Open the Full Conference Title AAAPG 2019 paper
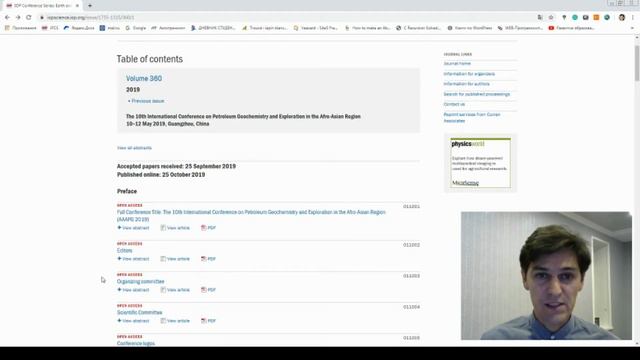Image resolution: width=640 pixels, height=360 pixels. (x=251, y=216)
